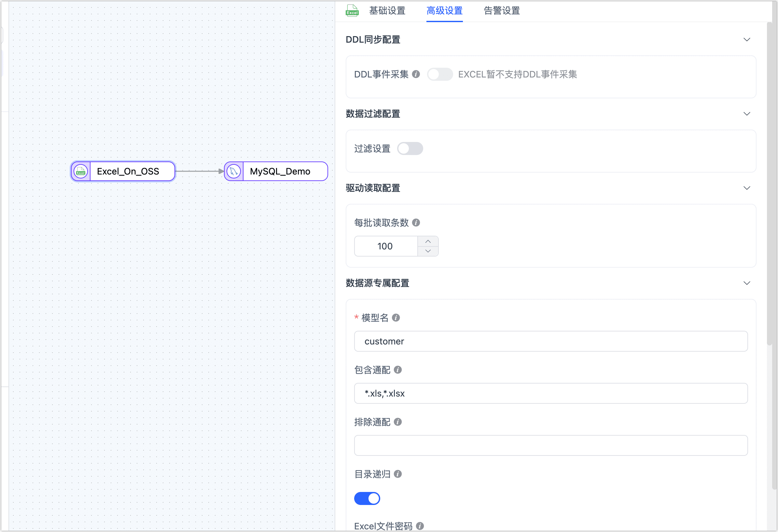Open the DDL事件采集 info tooltip icon
778x532 pixels.
pos(416,74)
